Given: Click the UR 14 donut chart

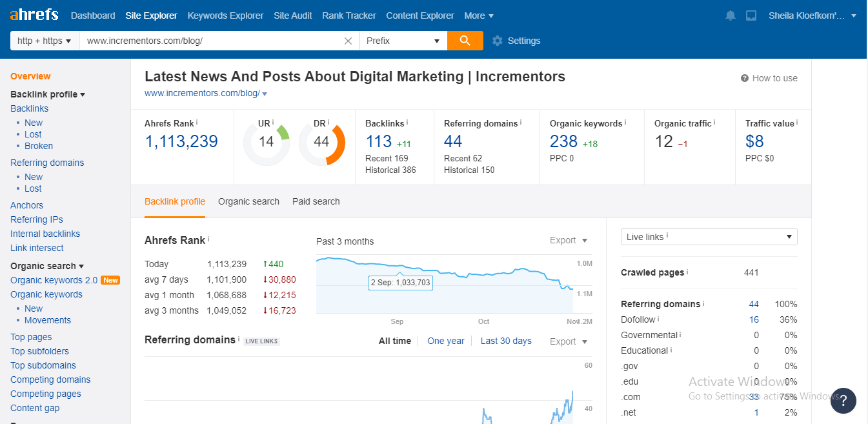Looking at the screenshot, I should click(x=267, y=142).
